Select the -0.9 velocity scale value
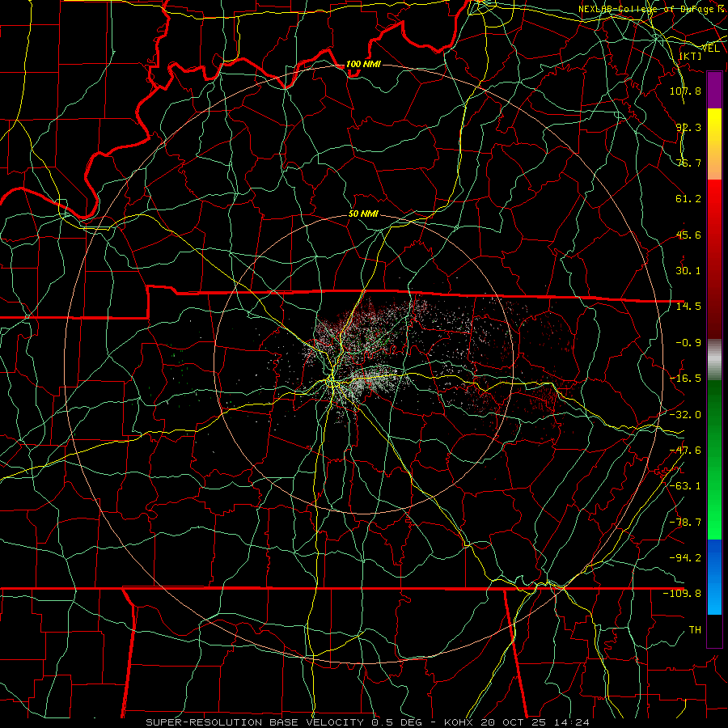 (688, 343)
